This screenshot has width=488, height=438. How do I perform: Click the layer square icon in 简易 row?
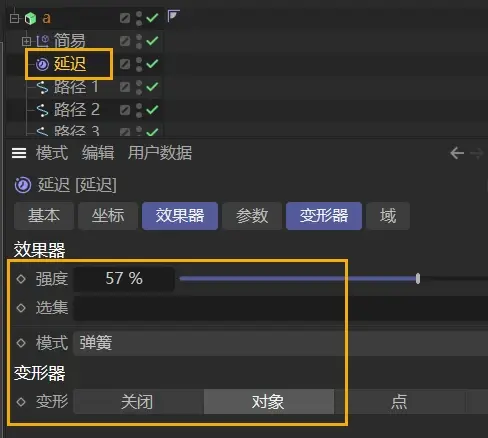125,41
